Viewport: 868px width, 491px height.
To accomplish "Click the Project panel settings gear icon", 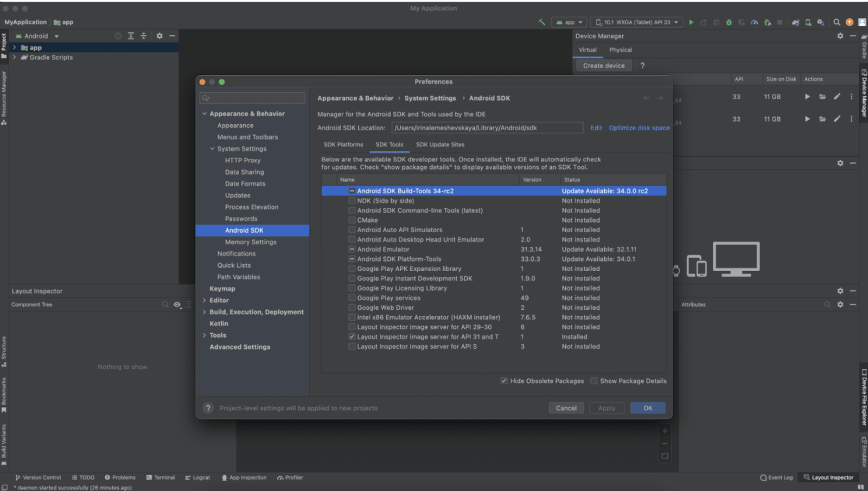I will pyautogui.click(x=159, y=36).
